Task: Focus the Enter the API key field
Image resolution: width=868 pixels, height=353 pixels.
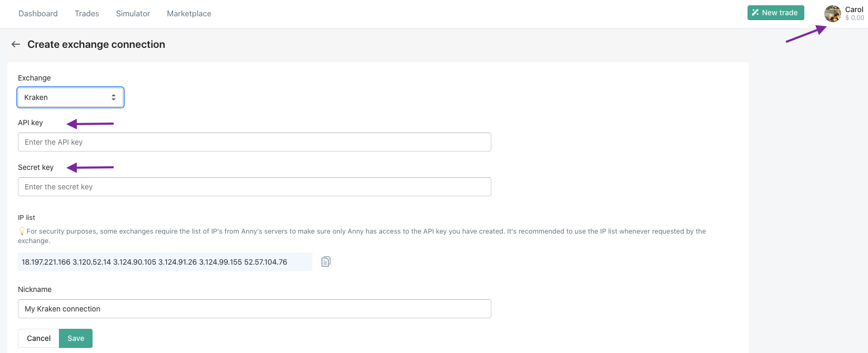Action: pyautogui.click(x=255, y=142)
